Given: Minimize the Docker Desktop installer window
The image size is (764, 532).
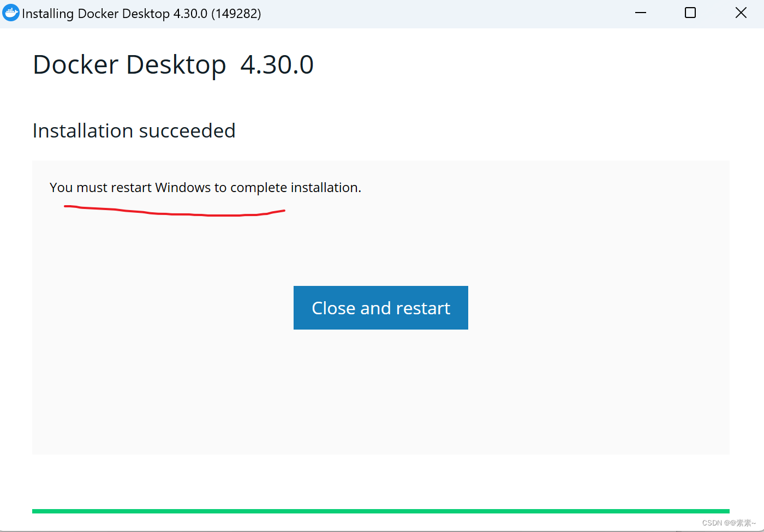Looking at the screenshot, I should pos(641,13).
